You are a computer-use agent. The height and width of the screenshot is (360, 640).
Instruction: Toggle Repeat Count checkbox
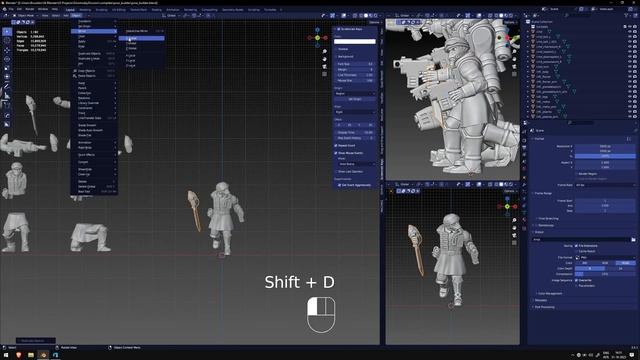click(336, 145)
